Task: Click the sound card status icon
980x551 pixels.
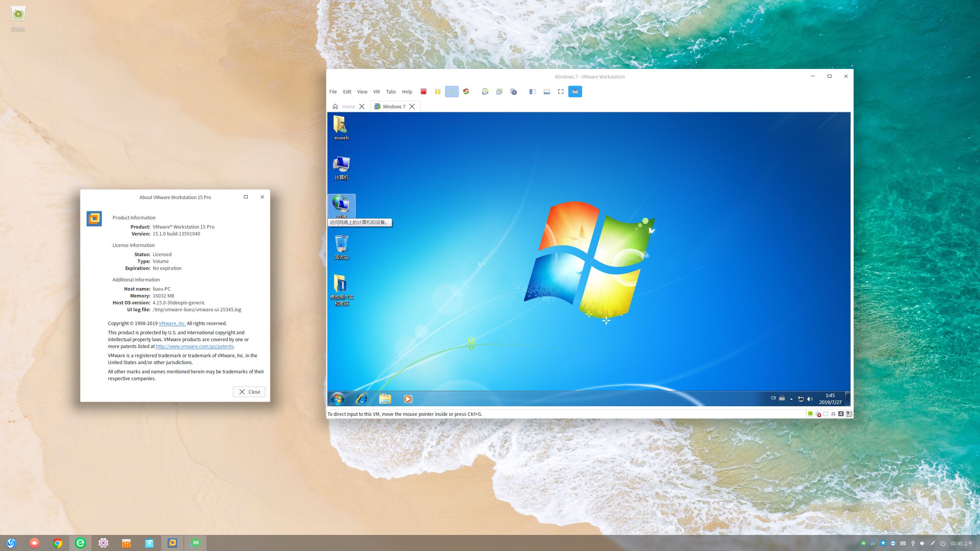Action: [x=841, y=414]
